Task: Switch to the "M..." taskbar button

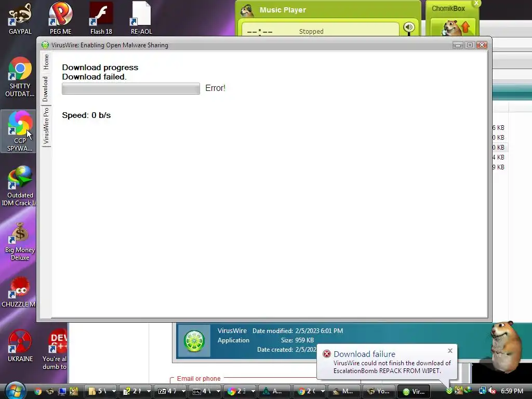Action: click(x=344, y=391)
